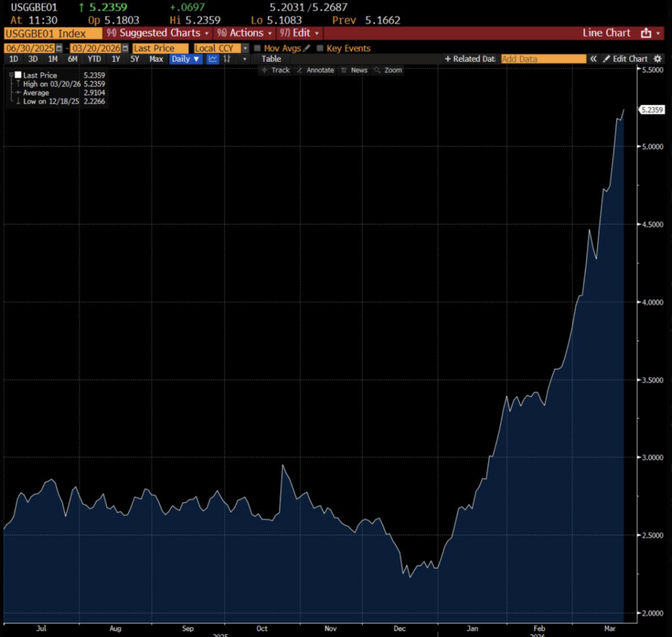Click the Edit Chart button
The width and height of the screenshot is (672, 637).
click(625, 58)
